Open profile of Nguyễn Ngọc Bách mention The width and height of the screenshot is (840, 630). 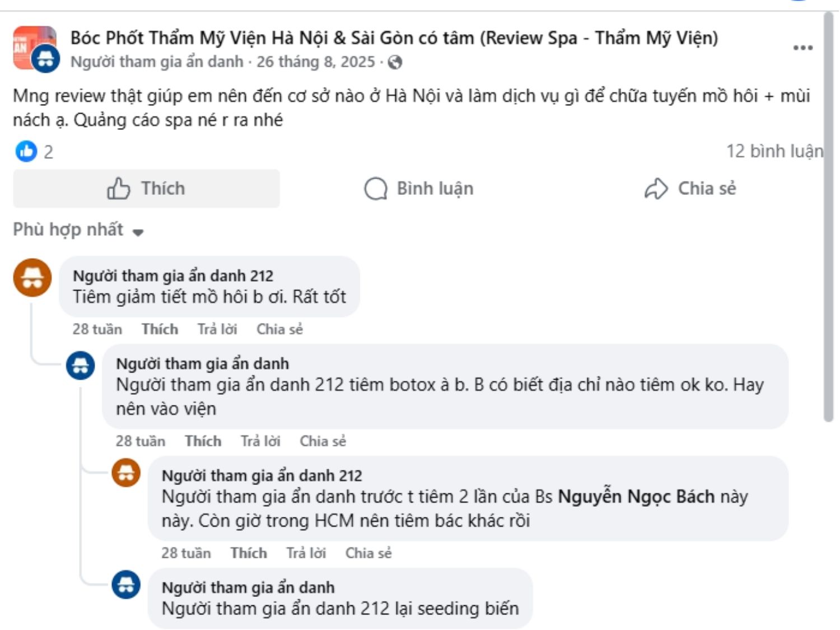coord(636,497)
